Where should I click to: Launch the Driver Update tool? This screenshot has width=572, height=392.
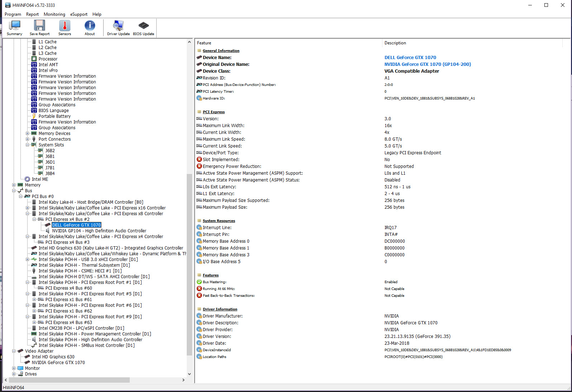[118, 28]
